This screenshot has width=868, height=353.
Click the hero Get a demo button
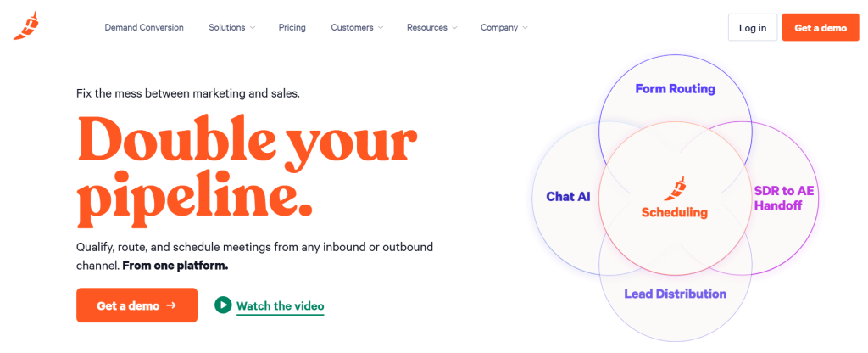[x=136, y=305]
